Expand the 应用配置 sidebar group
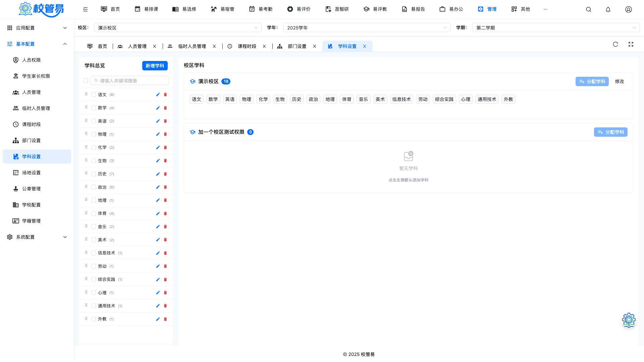The image size is (644, 362). (37, 28)
